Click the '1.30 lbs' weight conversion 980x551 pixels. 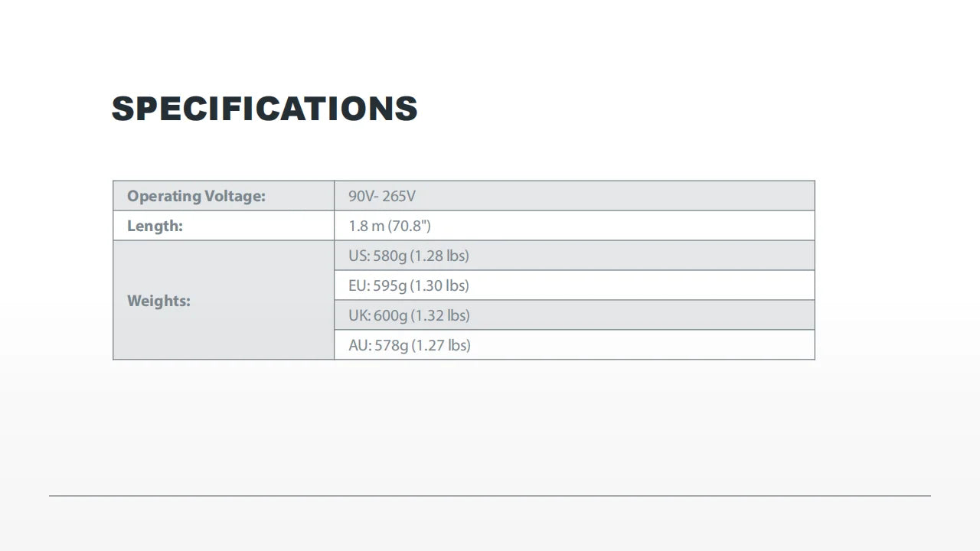tap(440, 285)
